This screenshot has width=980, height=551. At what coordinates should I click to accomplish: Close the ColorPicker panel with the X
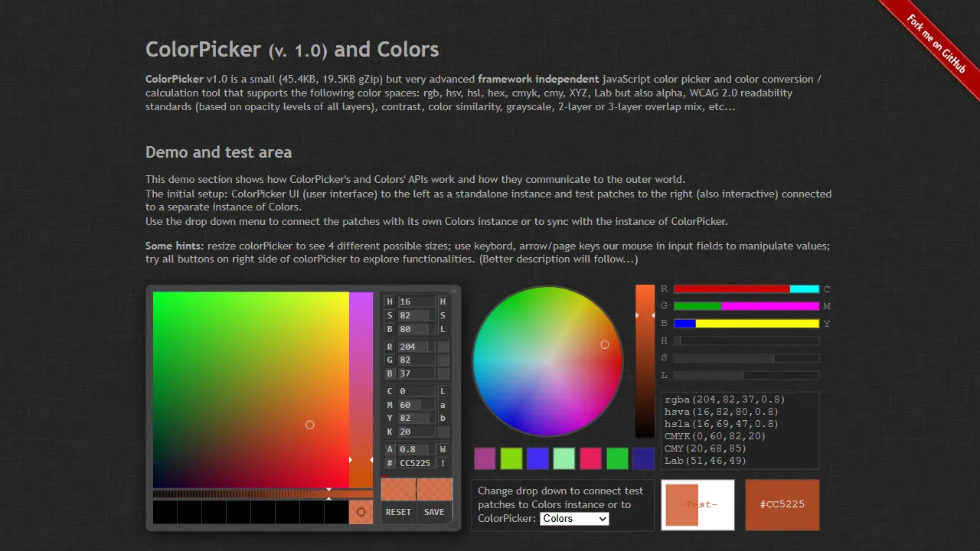[x=454, y=291]
